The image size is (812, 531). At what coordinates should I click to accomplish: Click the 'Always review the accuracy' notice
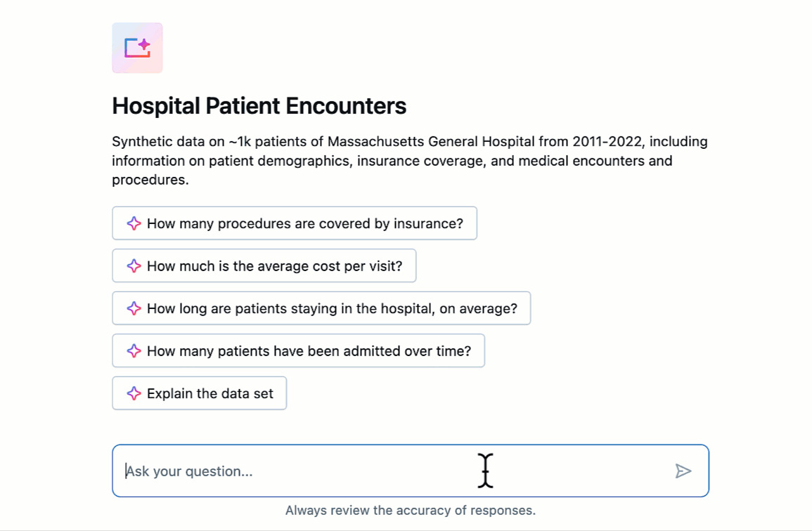410,511
